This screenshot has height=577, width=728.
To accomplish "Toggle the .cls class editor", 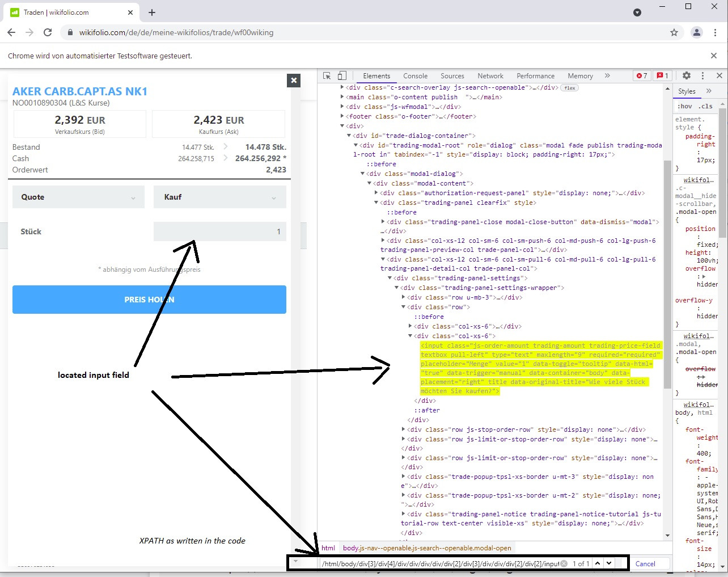I will (705, 106).
